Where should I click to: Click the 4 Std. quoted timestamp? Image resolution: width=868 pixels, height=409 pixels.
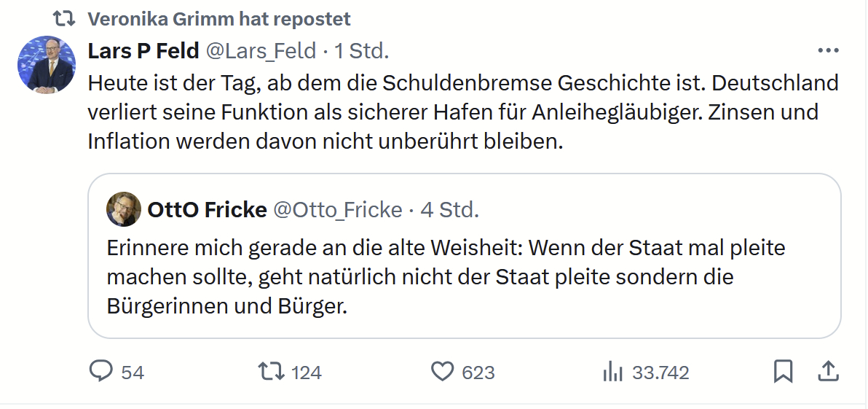coord(450,210)
